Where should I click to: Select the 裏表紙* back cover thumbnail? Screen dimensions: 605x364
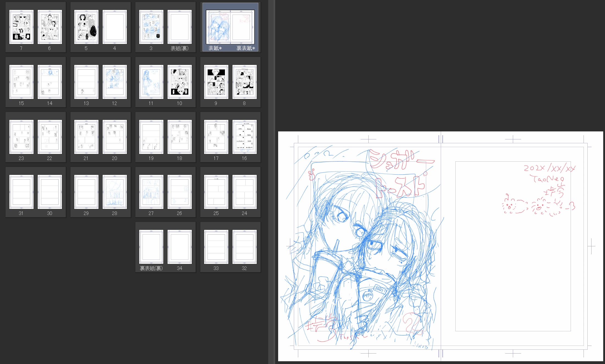pos(242,27)
